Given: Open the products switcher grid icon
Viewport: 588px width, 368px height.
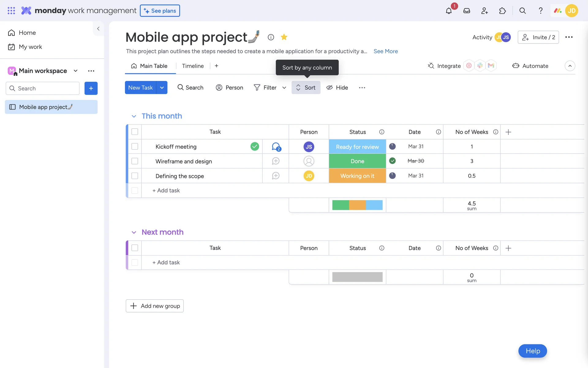Looking at the screenshot, I should 11,11.
